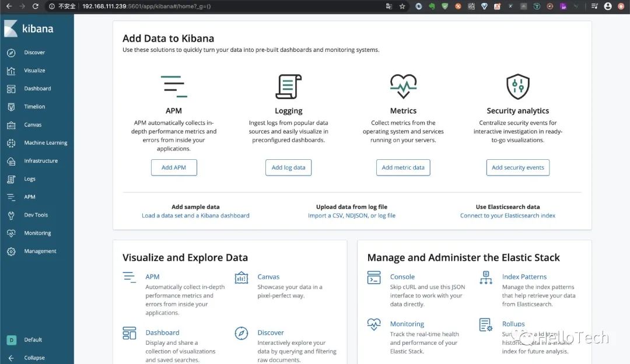This screenshot has width=630, height=364.
Task: Open Infrastructure icon in sidebar
Action: click(11, 161)
